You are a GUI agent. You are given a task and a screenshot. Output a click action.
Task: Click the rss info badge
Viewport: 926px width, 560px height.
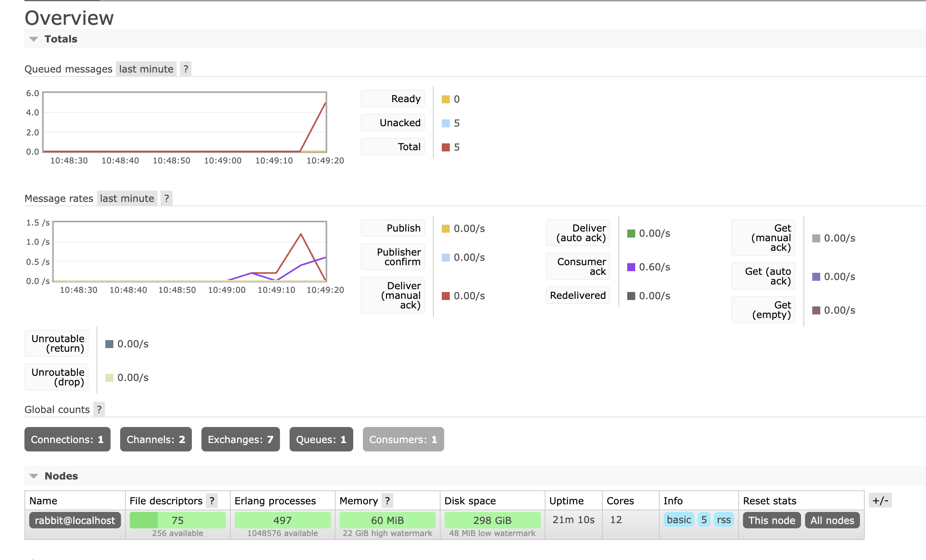[x=724, y=520]
